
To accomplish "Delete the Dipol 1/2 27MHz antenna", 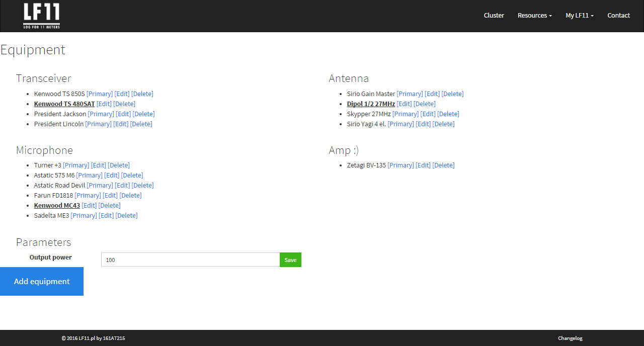I will pos(424,104).
